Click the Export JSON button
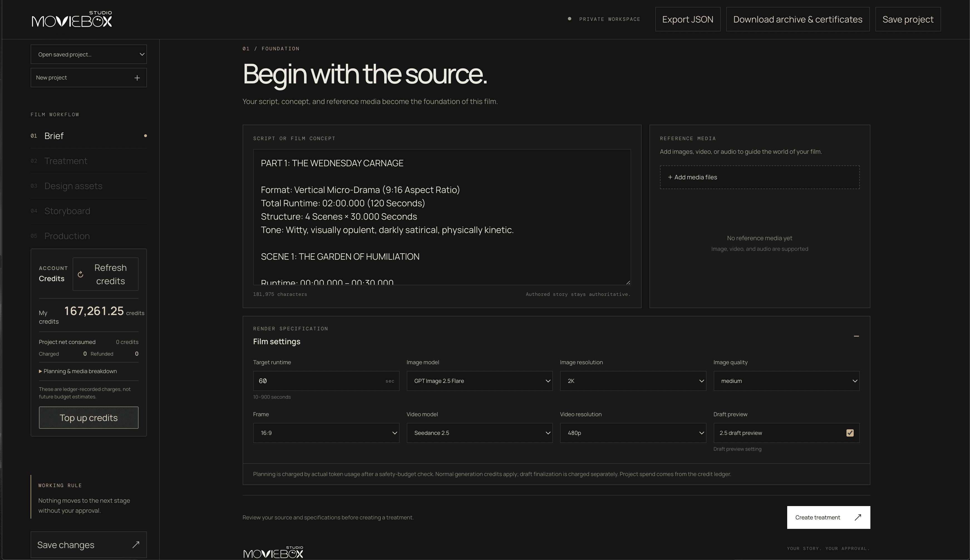 pos(688,19)
